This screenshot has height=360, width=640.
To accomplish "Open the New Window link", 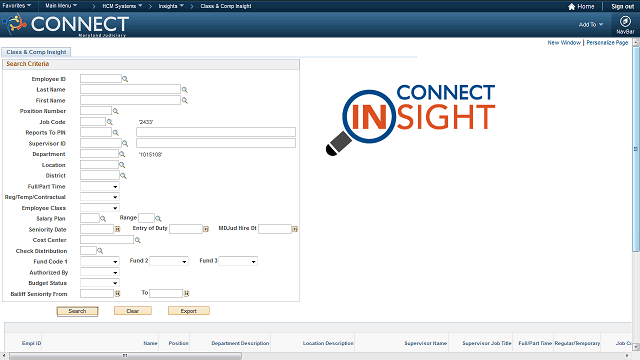I will 564,42.
